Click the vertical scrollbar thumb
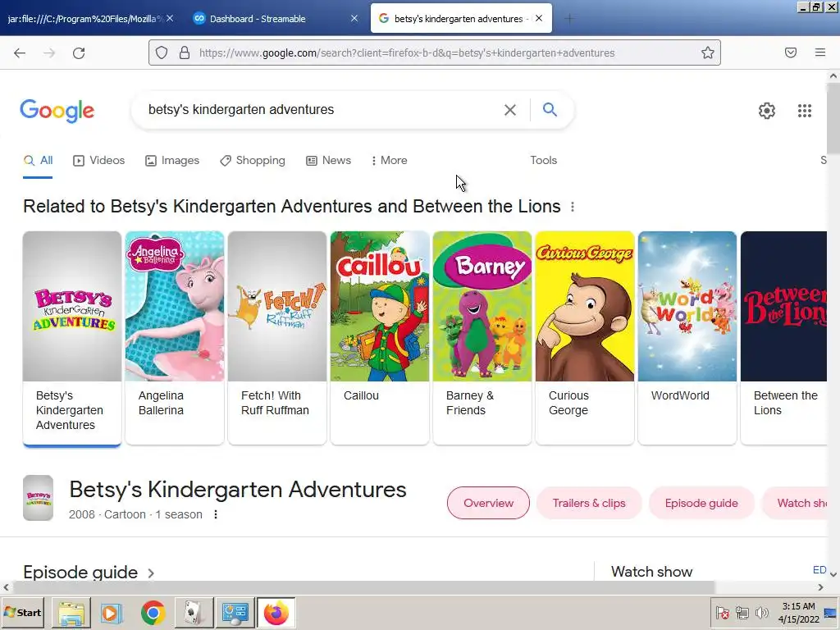This screenshot has height=630, width=840. [x=833, y=119]
